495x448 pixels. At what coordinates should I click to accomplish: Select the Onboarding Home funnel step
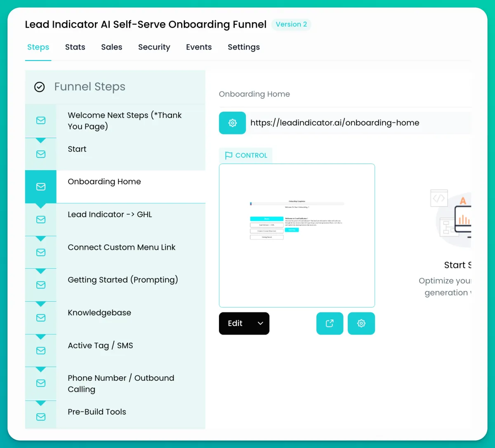coord(115,187)
